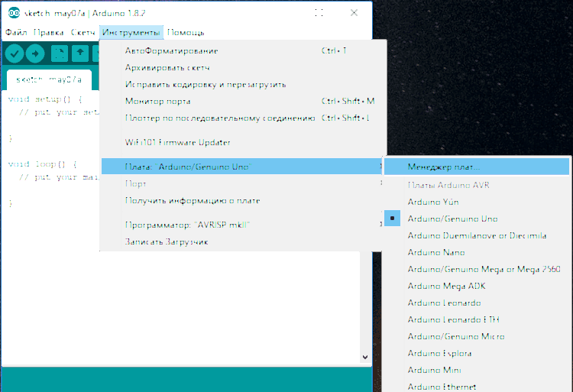573x392 pixels.
Task: Click the Arduino logo in title bar
Action: 14,13
